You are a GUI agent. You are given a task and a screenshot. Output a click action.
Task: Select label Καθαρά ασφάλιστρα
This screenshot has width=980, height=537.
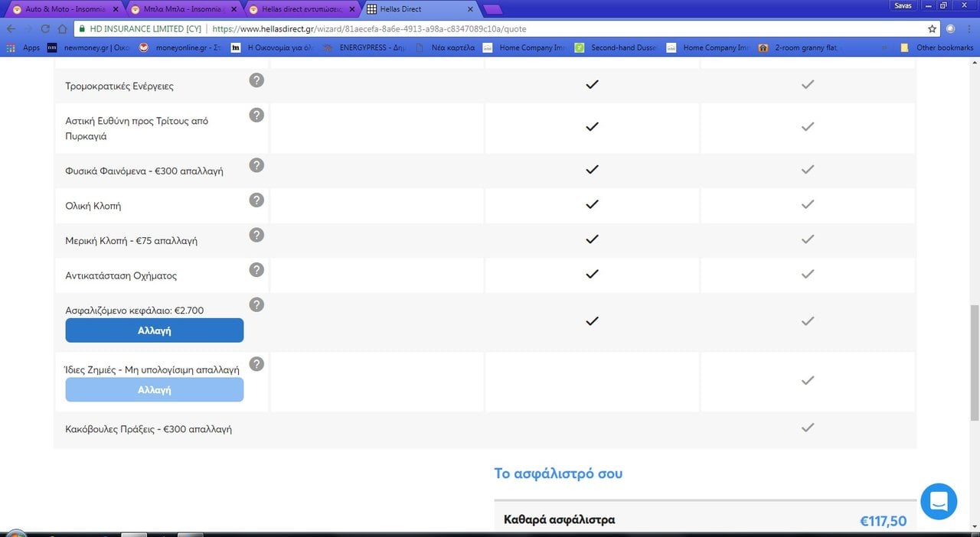[559, 520]
